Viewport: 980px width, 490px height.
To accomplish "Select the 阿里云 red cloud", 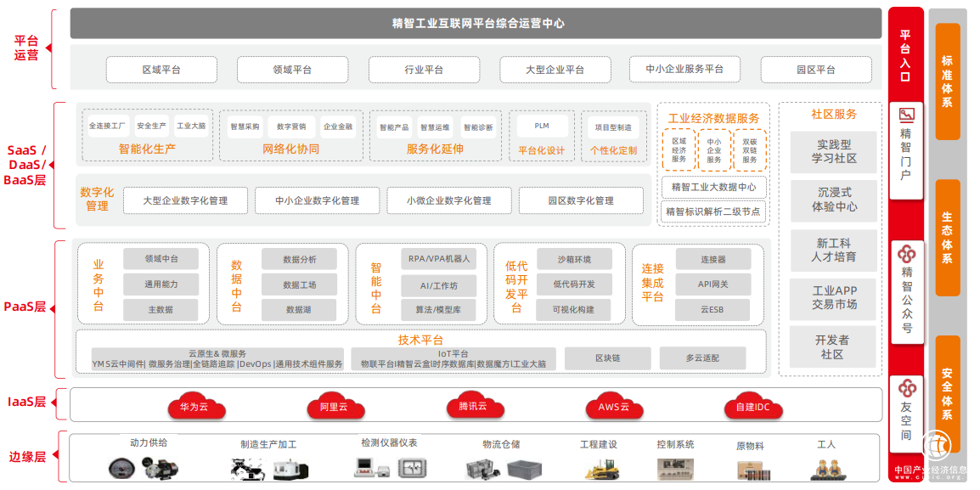I will coord(334,406).
